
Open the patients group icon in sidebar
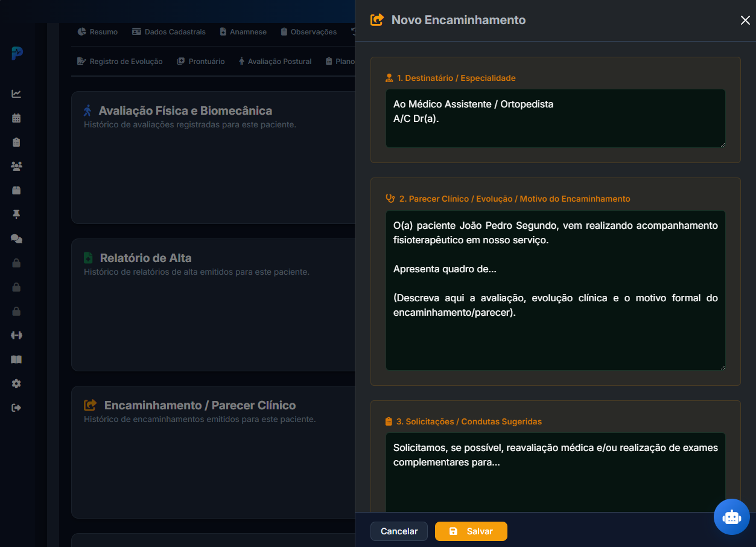16,166
